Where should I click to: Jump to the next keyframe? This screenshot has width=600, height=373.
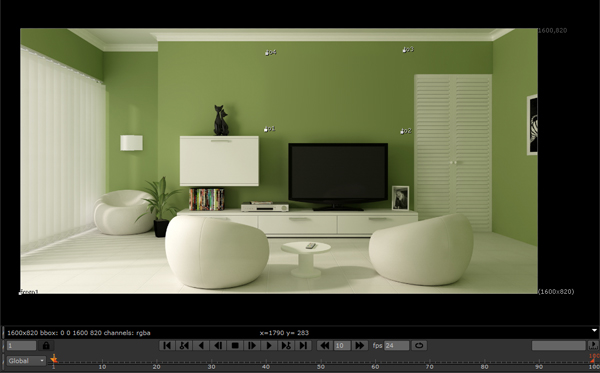286,345
